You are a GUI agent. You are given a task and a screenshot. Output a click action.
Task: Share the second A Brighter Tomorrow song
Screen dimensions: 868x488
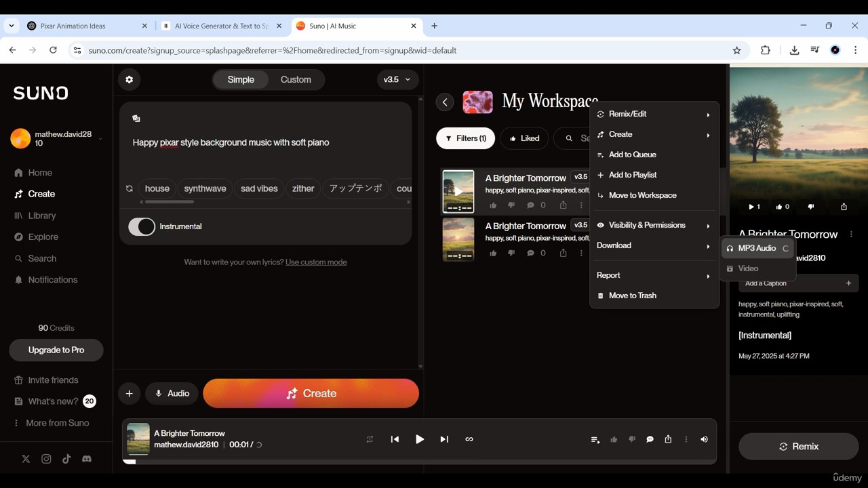coord(563,253)
